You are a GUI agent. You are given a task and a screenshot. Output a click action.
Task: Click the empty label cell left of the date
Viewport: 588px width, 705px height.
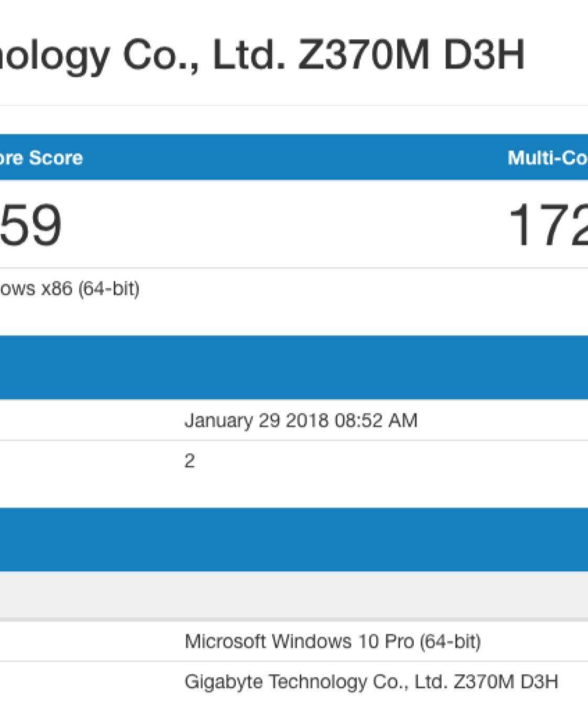(x=89, y=420)
